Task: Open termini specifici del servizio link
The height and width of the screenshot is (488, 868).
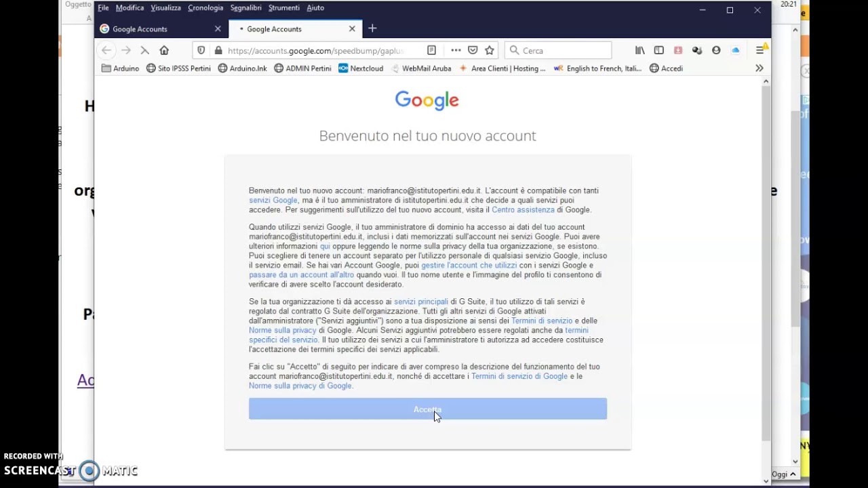Action: [418, 335]
